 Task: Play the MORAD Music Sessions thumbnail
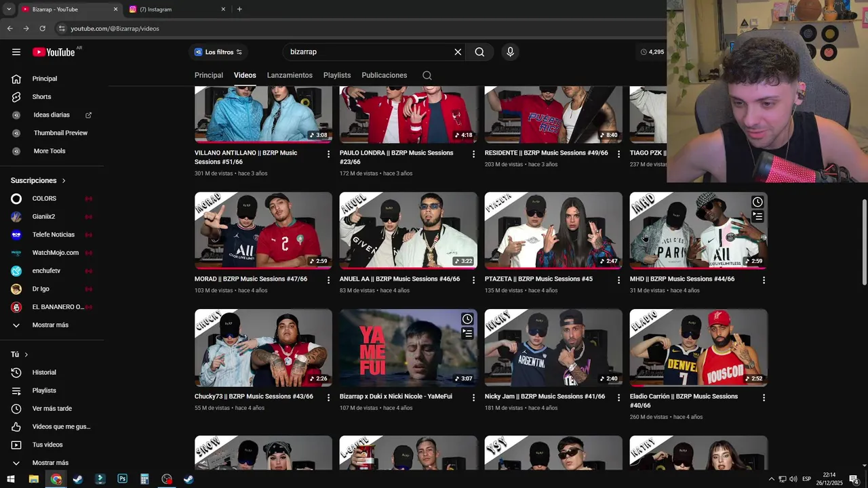coord(263,230)
